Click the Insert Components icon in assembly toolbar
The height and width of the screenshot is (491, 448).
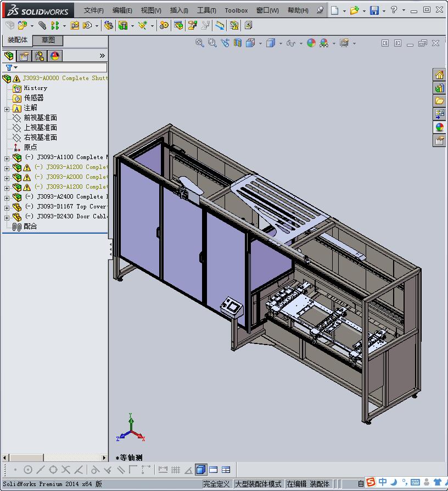tap(23, 25)
